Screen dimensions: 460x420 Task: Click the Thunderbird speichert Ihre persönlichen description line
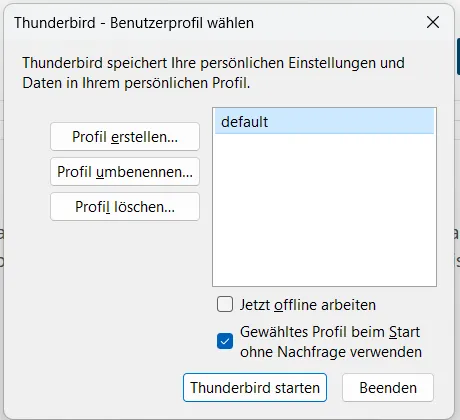[x=213, y=63]
